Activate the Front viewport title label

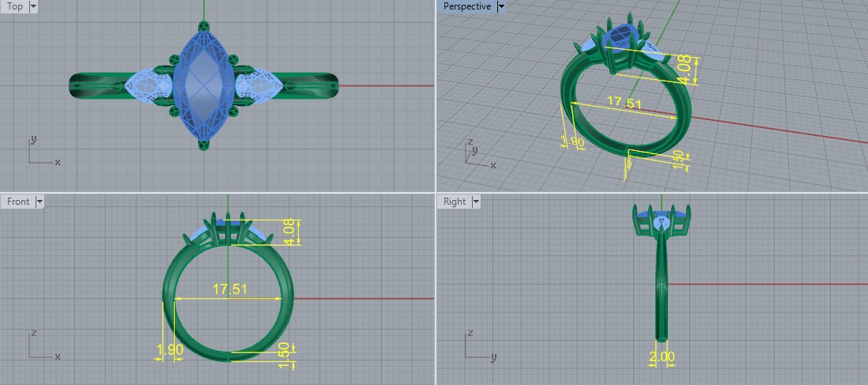[x=18, y=202]
